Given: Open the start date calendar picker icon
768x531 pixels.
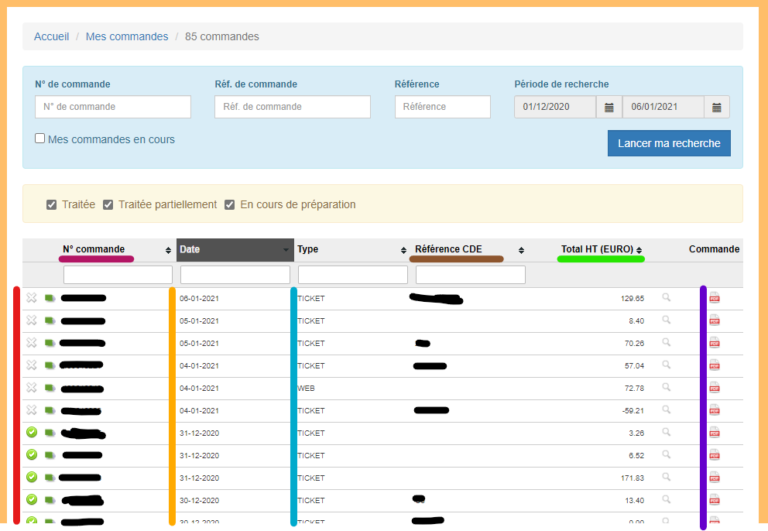Looking at the screenshot, I should click(x=609, y=107).
